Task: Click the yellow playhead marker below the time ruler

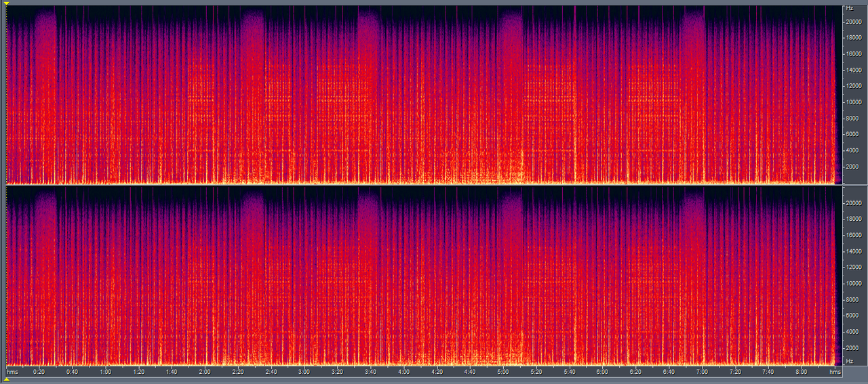Action: 6,379
